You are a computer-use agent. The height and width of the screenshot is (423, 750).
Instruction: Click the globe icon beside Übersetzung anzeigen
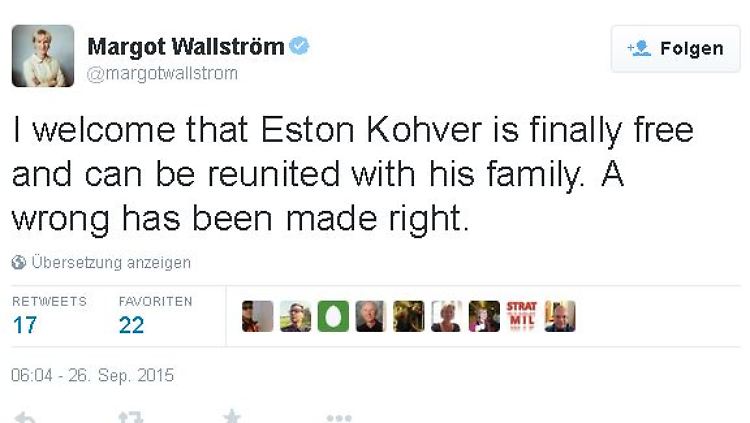(x=19, y=262)
